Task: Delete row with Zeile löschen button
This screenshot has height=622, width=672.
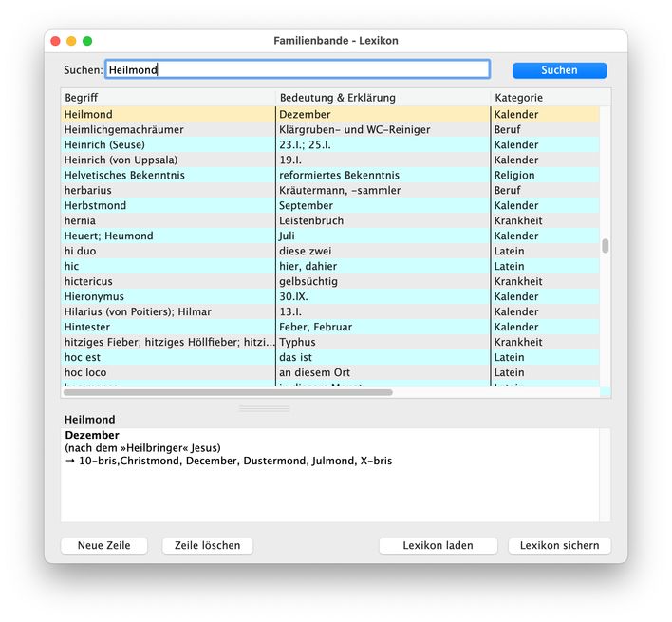Action: 207,546
